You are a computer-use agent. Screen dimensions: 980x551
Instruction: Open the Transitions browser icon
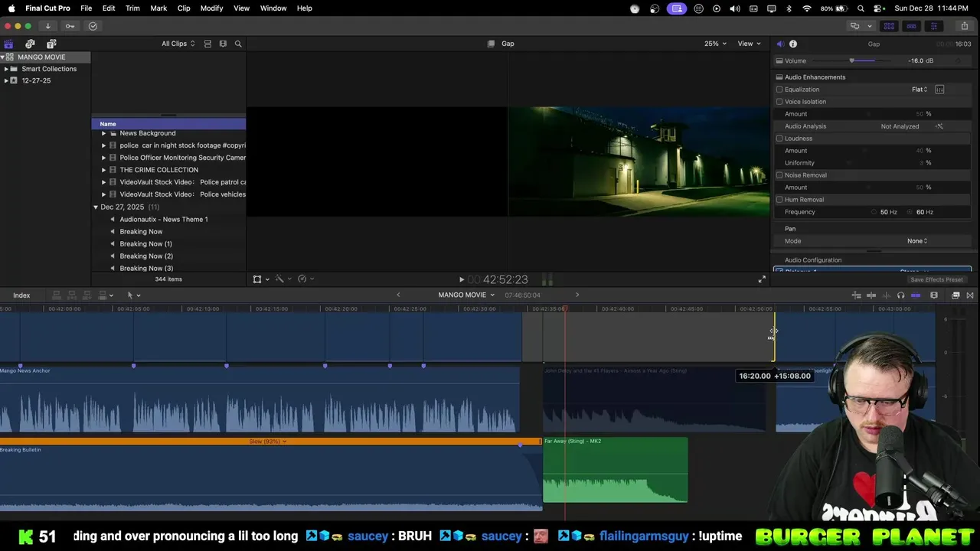pos(970,295)
